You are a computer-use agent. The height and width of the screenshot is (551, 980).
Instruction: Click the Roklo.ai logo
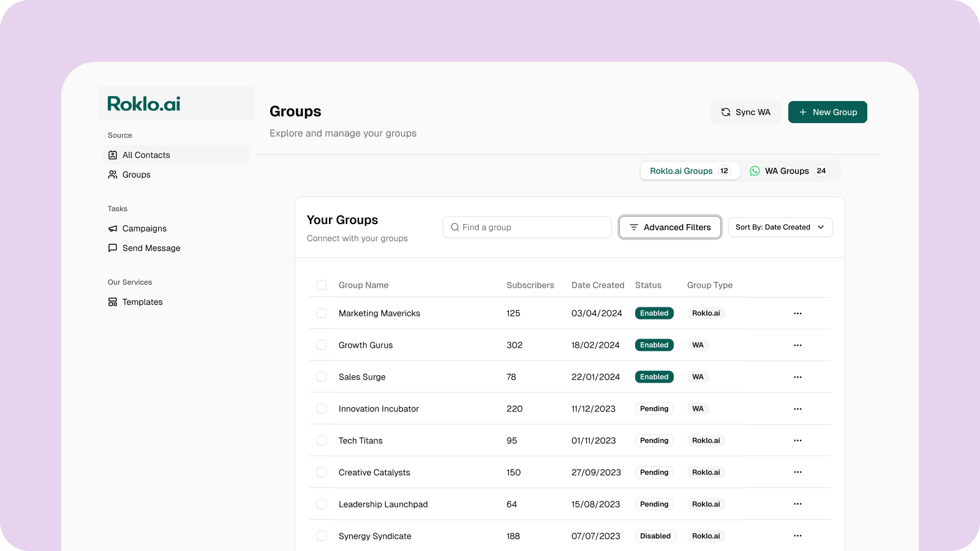point(144,103)
